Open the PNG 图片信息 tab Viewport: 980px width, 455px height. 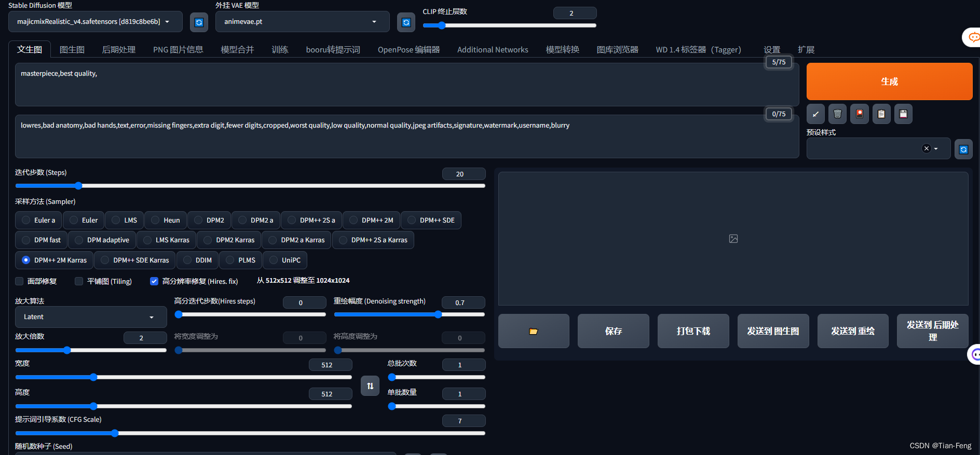[178, 49]
